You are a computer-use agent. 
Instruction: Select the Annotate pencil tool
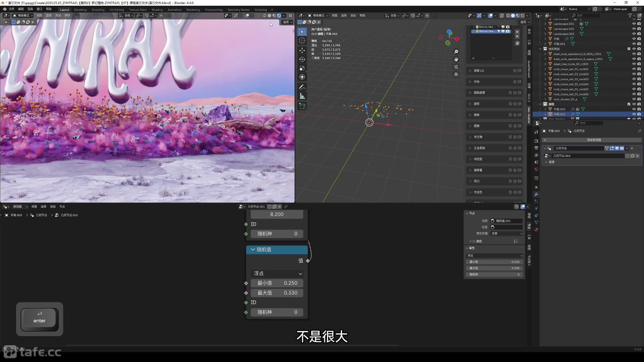click(302, 87)
